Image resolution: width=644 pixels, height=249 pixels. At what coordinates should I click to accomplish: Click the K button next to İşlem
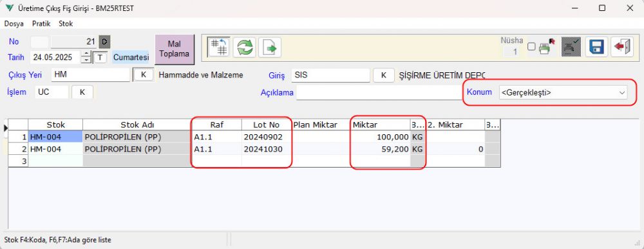coord(82,92)
